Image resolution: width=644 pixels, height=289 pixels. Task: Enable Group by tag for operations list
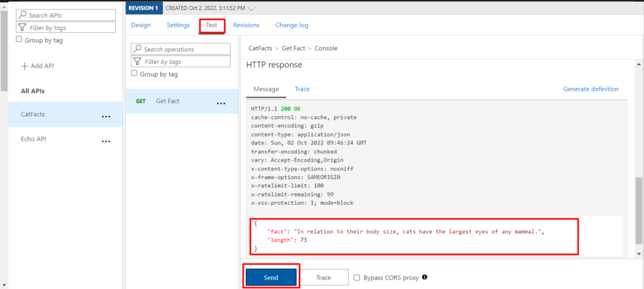[x=134, y=74]
